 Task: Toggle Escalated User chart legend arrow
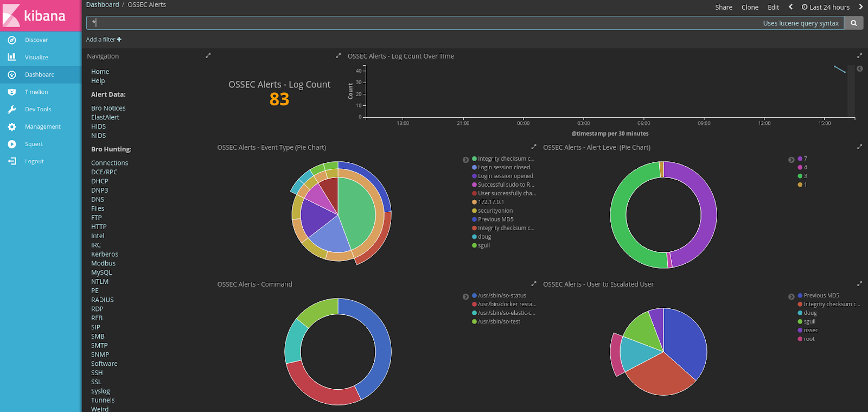pos(791,296)
